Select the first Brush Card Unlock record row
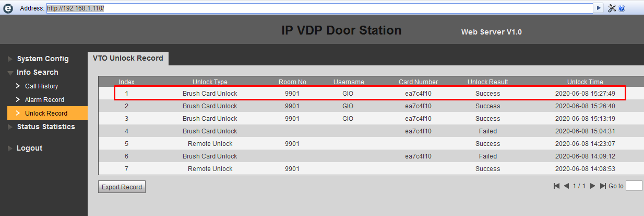 tap(370, 93)
